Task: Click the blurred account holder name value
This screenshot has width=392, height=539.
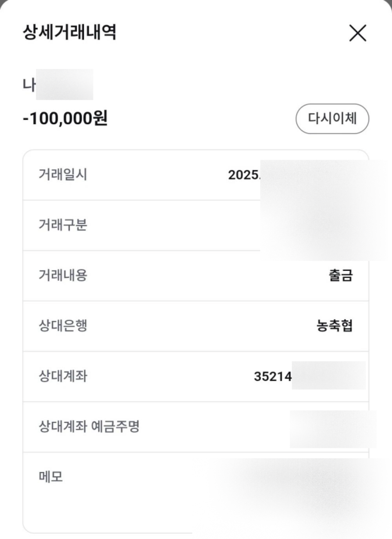Action: pos(332,429)
